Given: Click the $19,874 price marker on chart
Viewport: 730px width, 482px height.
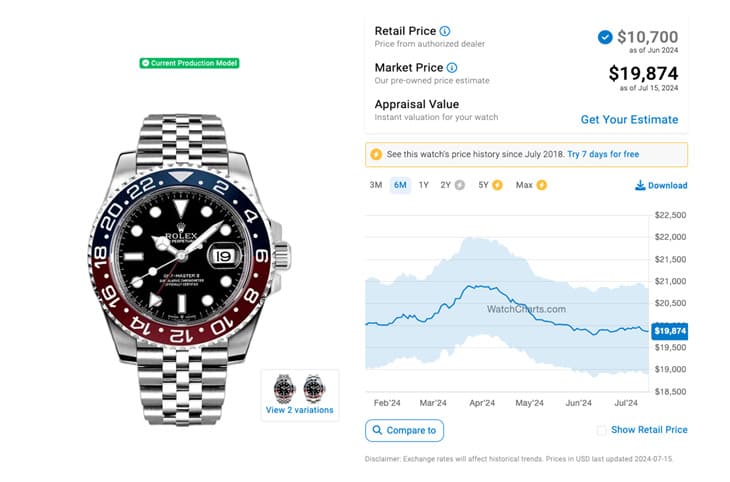Looking at the screenshot, I should [669, 331].
